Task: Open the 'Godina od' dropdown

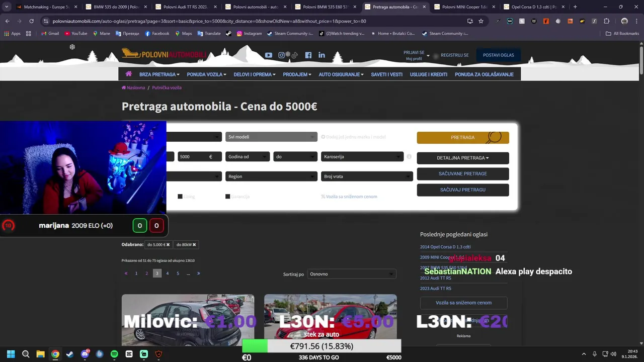Action: point(248,156)
